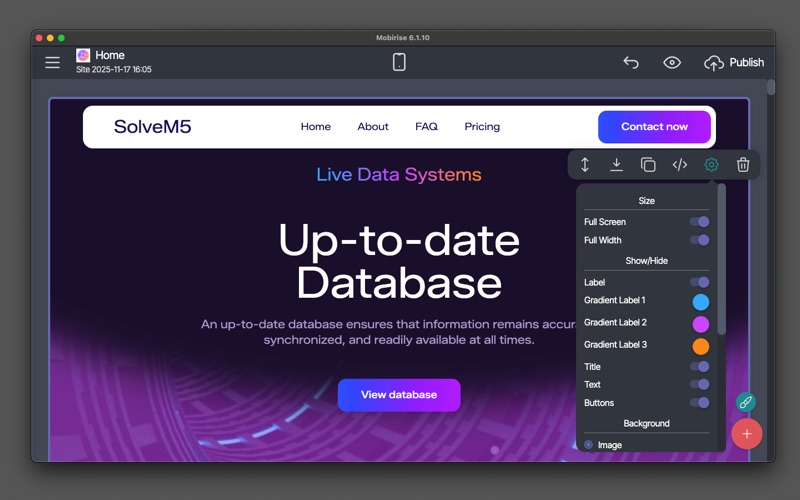Click the Home navigation menu item
This screenshot has height=500, width=800.
(x=315, y=127)
